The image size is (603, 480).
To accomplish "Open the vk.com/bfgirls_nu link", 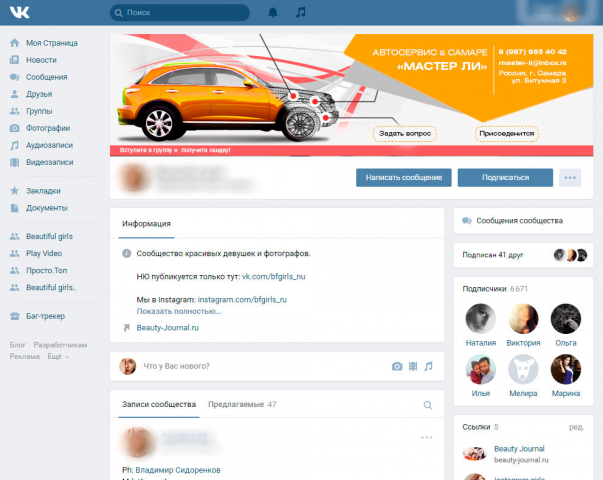I will pyautogui.click(x=273, y=277).
